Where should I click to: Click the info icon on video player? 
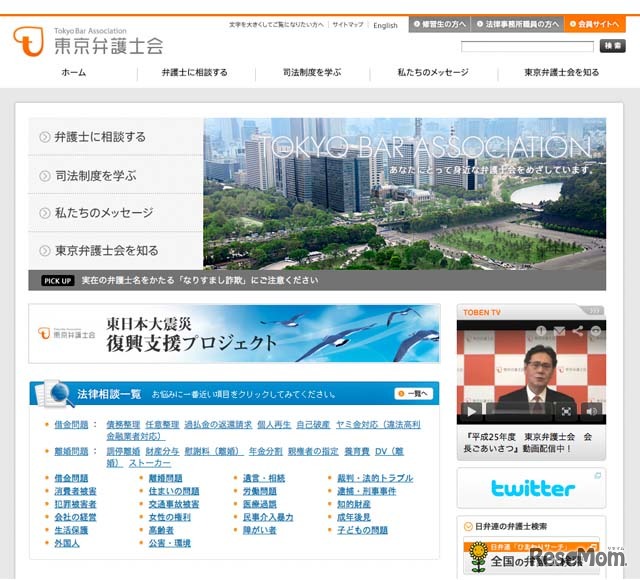(541, 331)
